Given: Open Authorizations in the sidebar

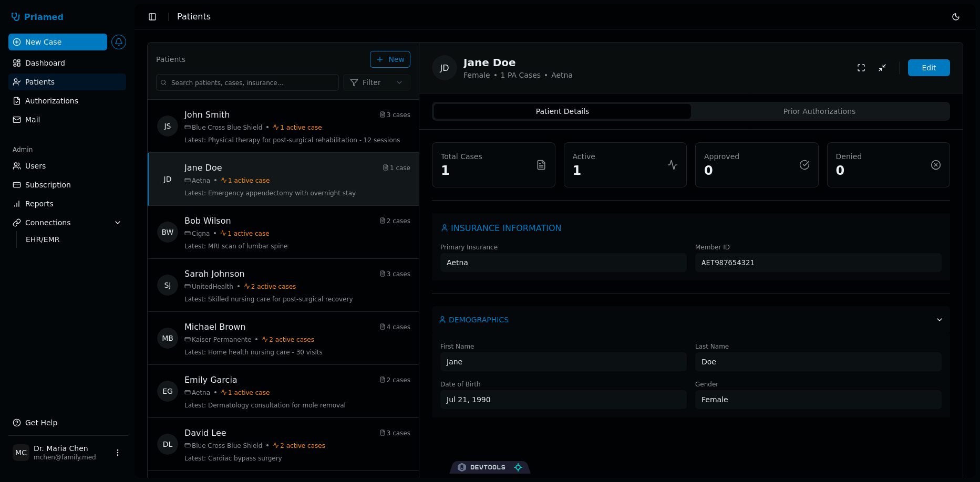Looking at the screenshot, I should [x=51, y=101].
